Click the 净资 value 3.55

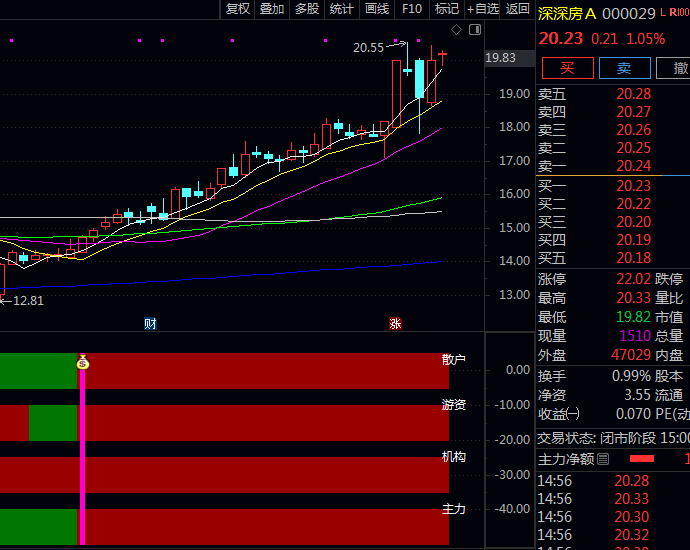point(637,395)
